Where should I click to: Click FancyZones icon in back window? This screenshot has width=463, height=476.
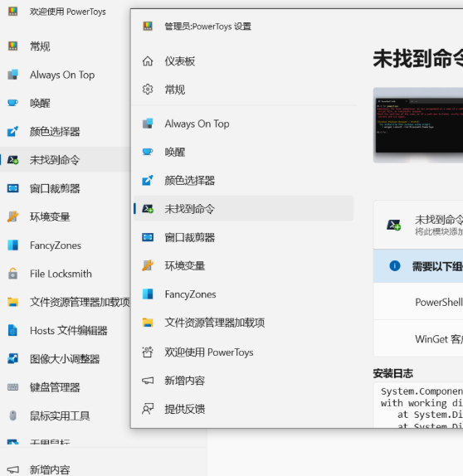pyautogui.click(x=12, y=245)
